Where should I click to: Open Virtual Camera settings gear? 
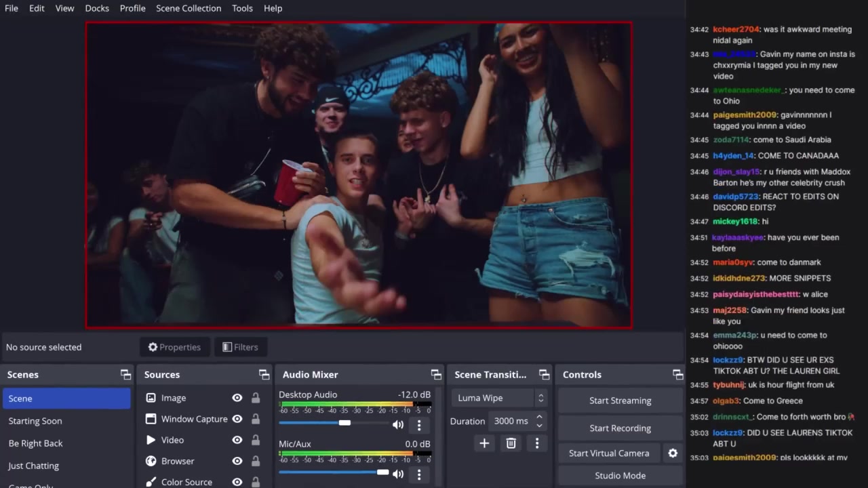[x=673, y=453]
